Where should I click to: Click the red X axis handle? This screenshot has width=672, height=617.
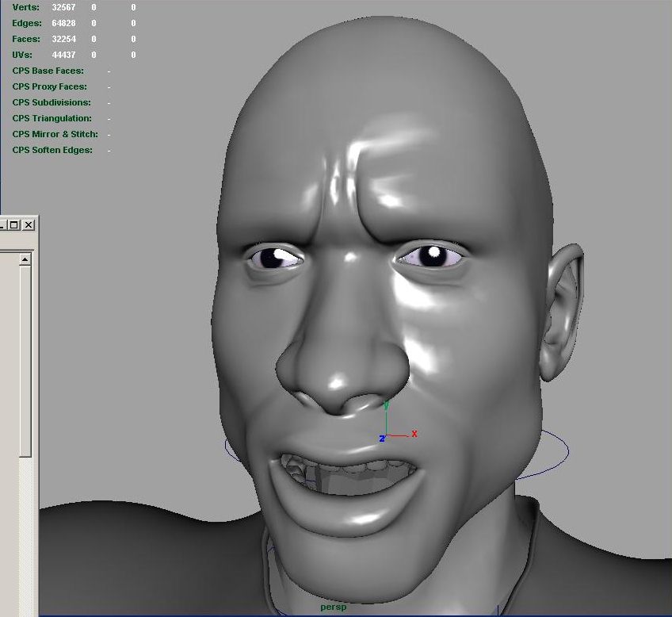(413, 434)
